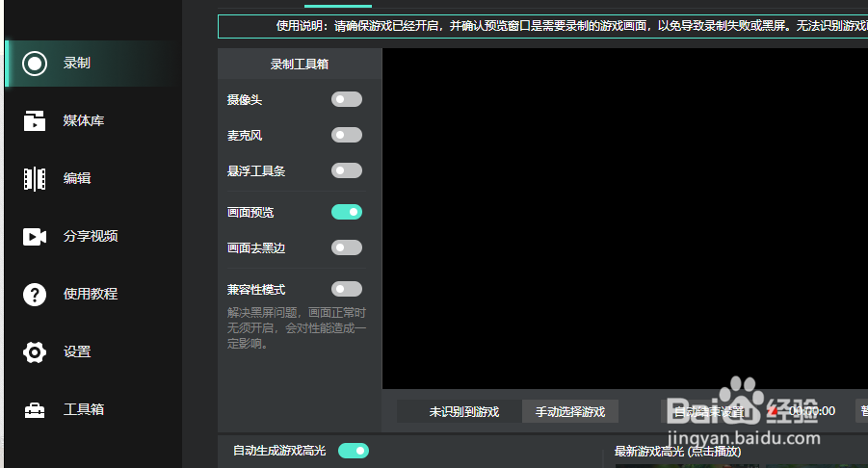Disable the 画面预览 preview toggle

pos(347,212)
